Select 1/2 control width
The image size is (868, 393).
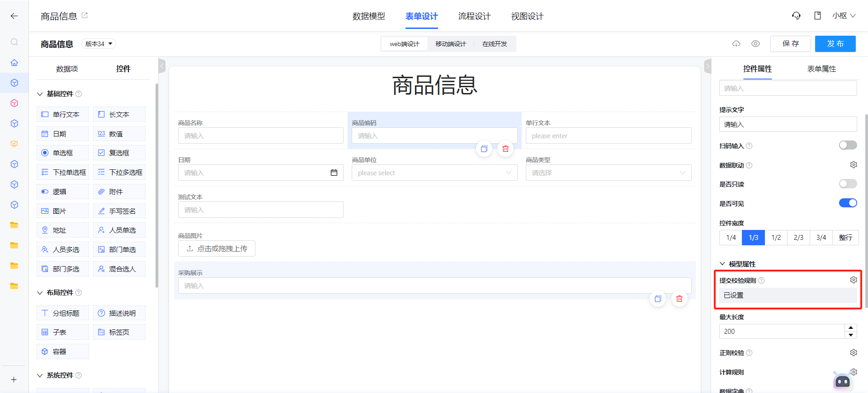[776, 238]
